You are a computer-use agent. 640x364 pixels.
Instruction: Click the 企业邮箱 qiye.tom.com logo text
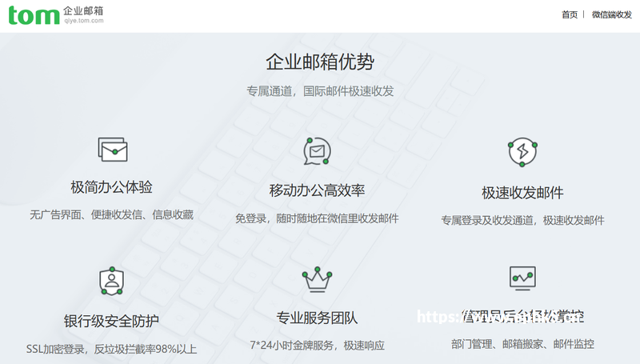83,15
